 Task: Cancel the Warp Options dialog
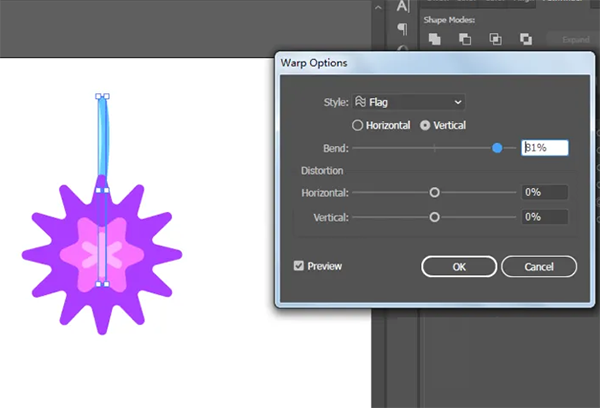(x=539, y=266)
